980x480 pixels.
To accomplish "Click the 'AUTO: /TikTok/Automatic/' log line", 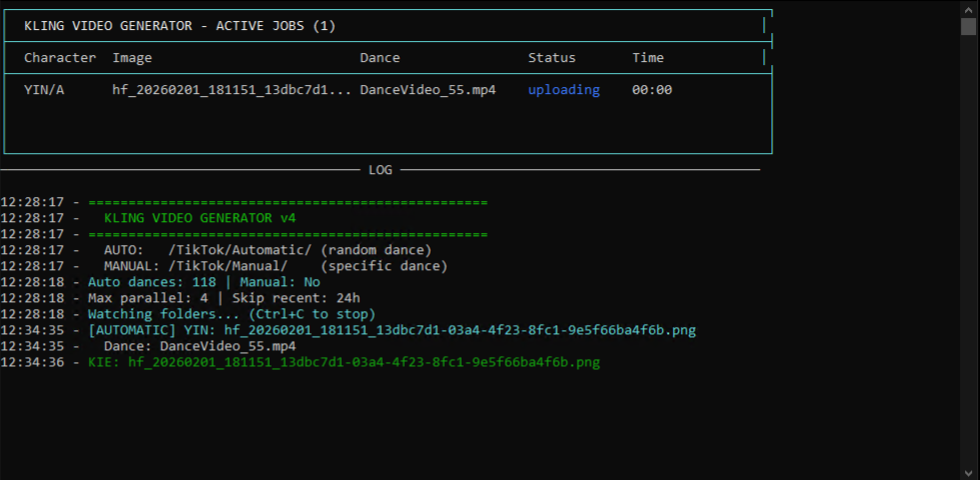I will tap(268, 250).
